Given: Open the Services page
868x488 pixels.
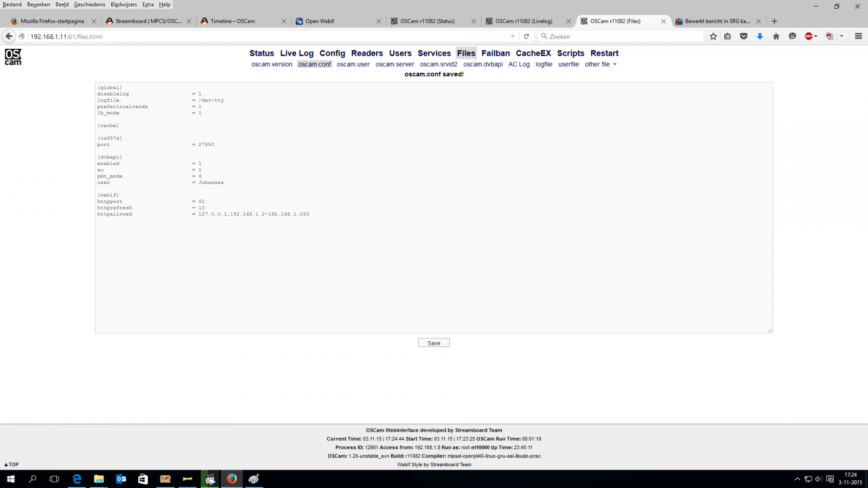Looking at the screenshot, I should pos(434,53).
